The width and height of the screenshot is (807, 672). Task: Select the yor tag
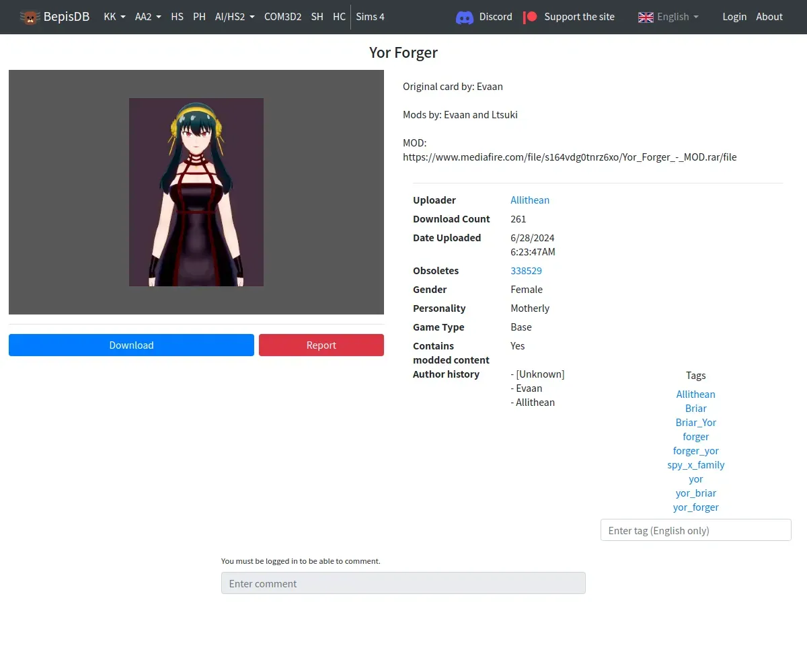(x=696, y=479)
